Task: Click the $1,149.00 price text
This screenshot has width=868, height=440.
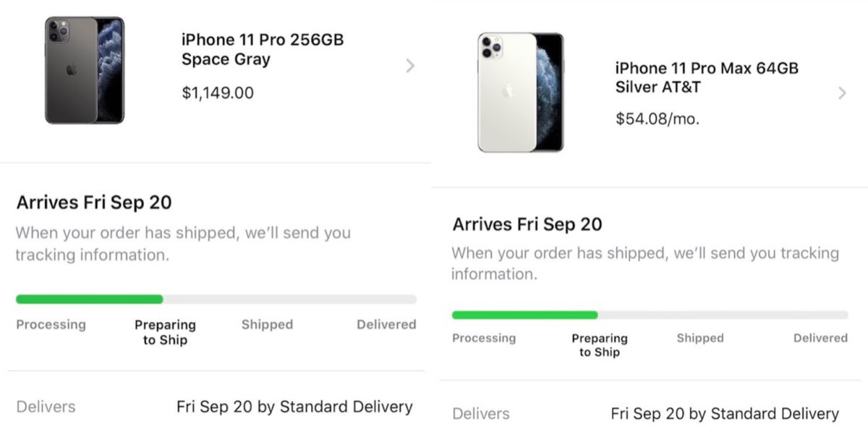Action: pos(218,93)
